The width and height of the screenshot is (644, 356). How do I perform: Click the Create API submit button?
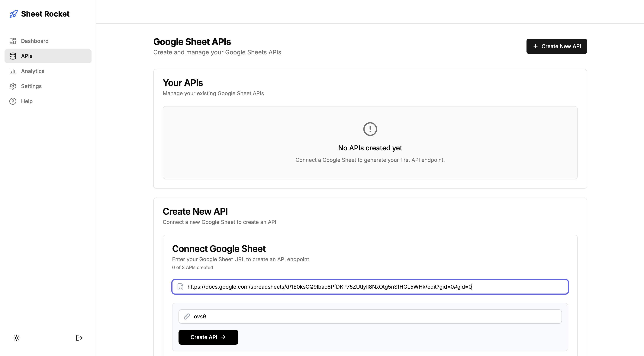(x=208, y=337)
